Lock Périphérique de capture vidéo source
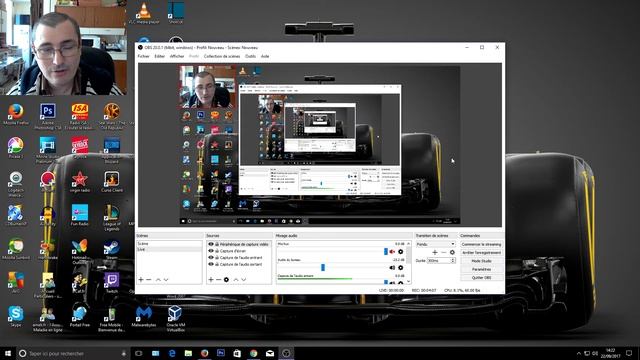The height and width of the screenshot is (360, 640). [x=217, y=244]
